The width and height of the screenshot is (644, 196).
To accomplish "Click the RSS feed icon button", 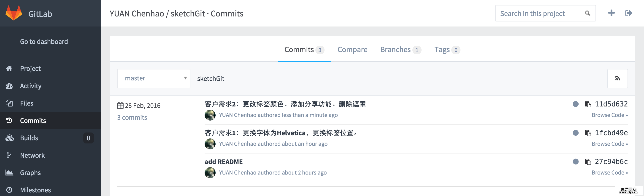I will tap(617, 79).
